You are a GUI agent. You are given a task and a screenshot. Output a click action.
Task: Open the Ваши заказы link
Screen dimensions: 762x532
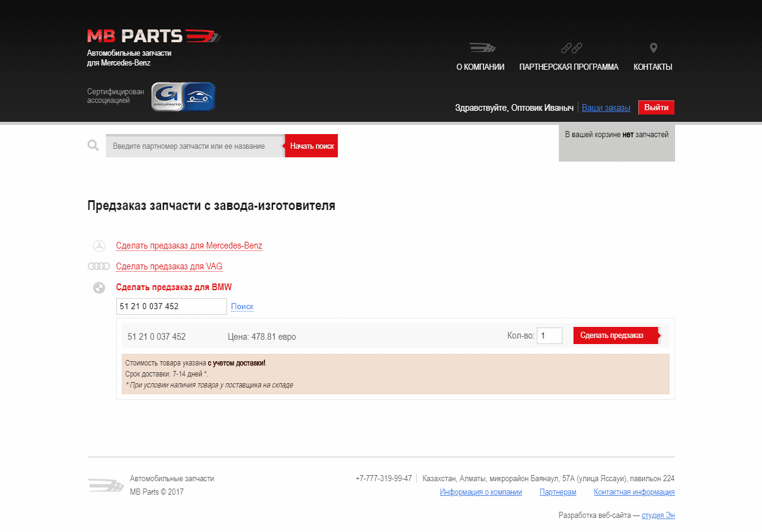(606, 108)
